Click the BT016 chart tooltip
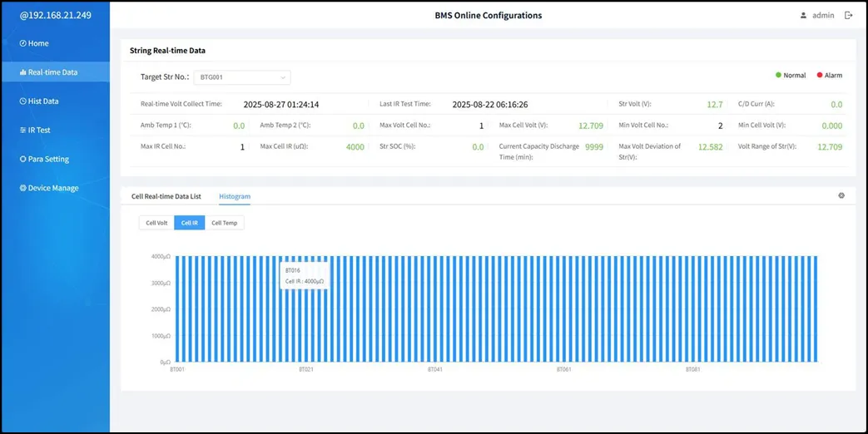Viewport: 868px width, 434px height. pyautogui.click(x=305, y=276)
